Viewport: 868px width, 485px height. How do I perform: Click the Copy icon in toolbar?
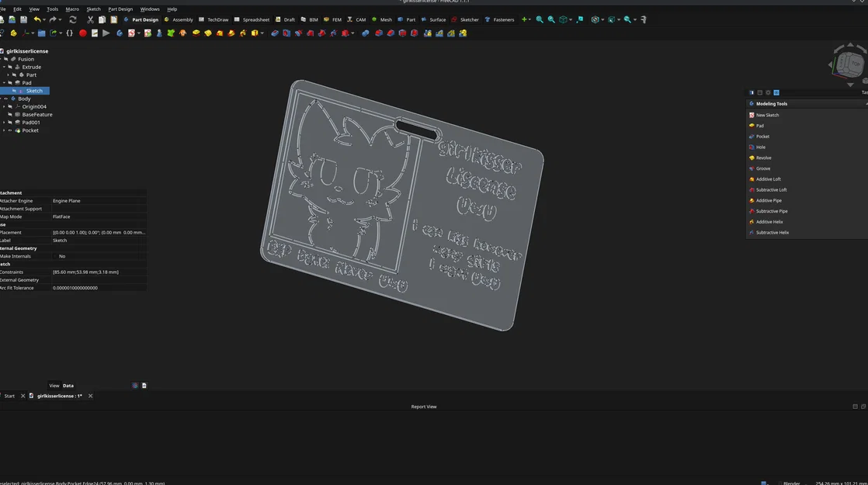[102, 19]
